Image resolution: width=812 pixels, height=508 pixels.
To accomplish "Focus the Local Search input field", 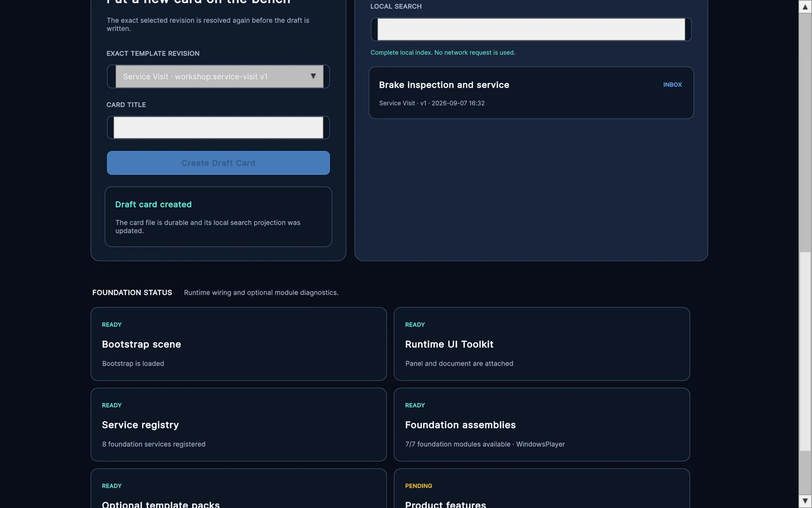I will coord(531,29).
